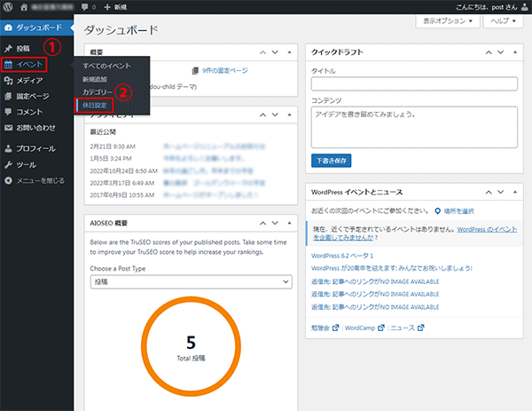Click the envelope icon beside お問い合わせ
The image size is (532, 411).
pos(9,128)
